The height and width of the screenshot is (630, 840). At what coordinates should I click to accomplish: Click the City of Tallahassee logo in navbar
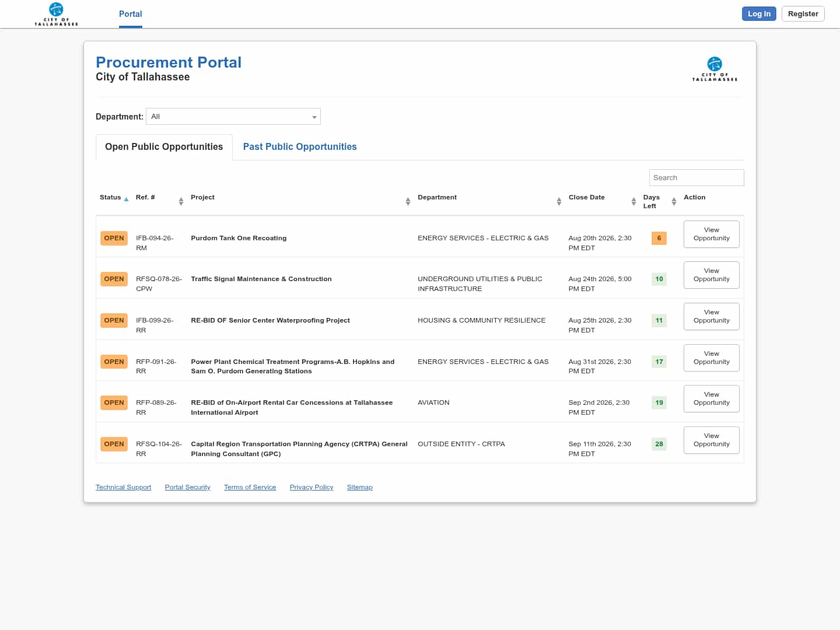pos(56,14)
